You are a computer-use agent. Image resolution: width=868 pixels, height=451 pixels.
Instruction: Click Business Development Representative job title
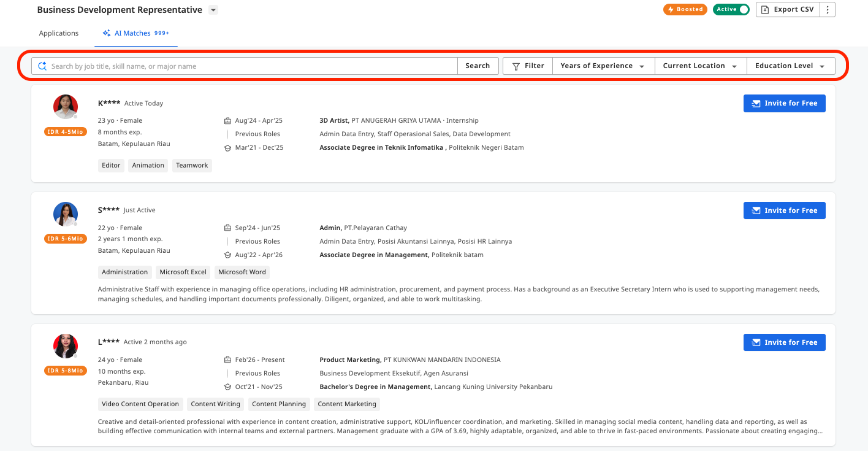coord(120,10)
